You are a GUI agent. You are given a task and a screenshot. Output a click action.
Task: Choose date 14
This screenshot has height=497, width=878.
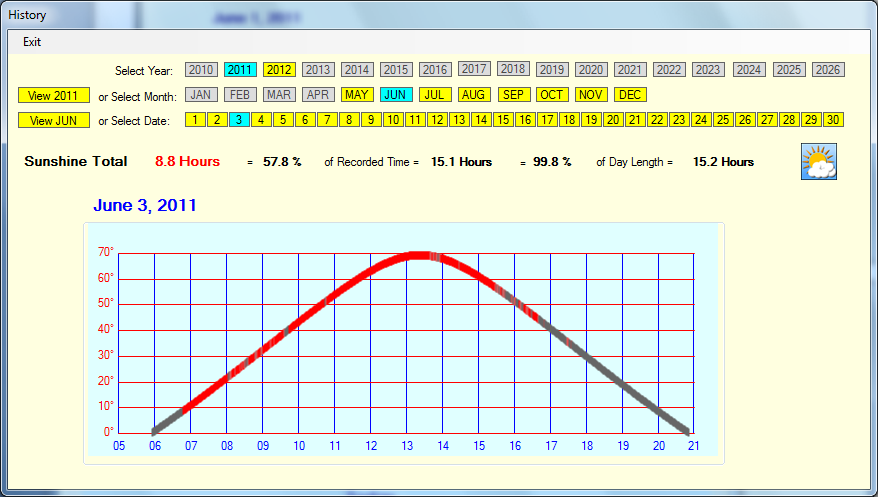click(482, 120)
